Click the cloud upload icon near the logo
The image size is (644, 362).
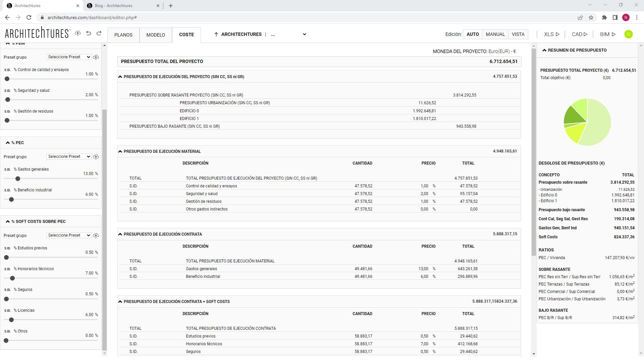(77, 34)
